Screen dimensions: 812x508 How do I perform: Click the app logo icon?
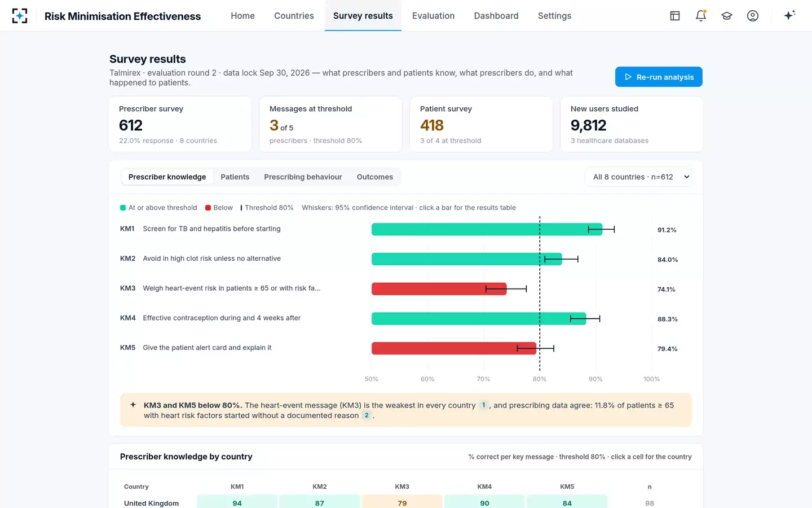[20, 16]
